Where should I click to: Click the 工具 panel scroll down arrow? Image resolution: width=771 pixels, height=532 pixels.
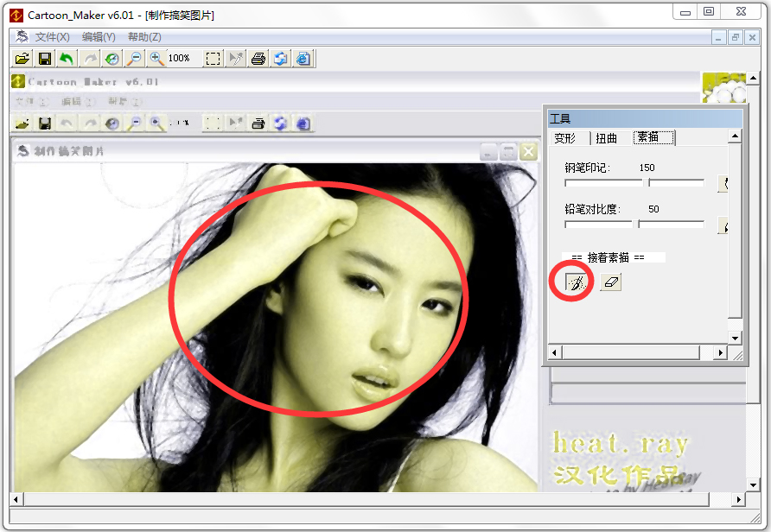pos(735,338)
